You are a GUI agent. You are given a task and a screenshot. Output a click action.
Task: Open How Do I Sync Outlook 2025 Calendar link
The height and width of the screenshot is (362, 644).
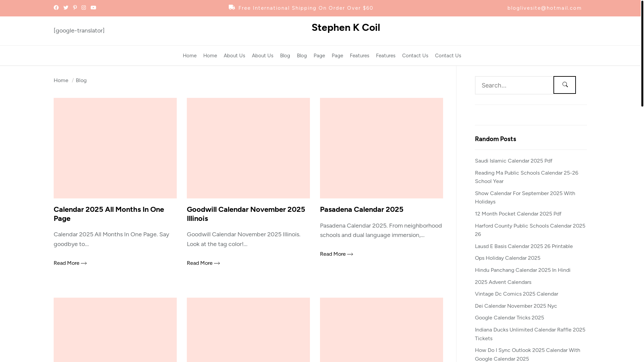point(528,354)
